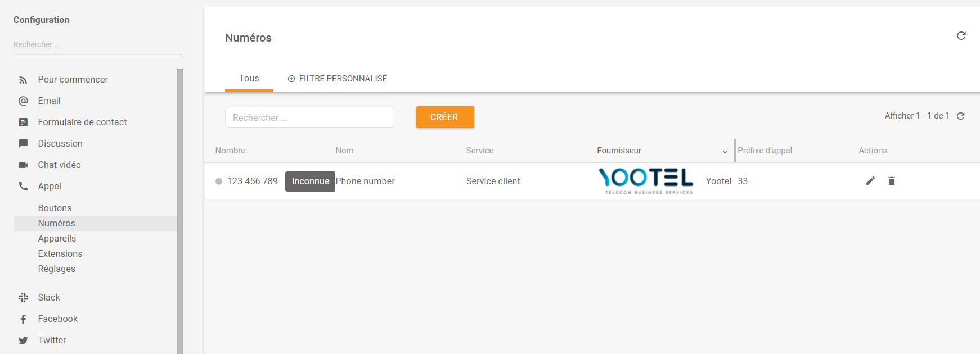Open the Twitter configuration section
This screenshot has height=354, width=980.
(x=52, y=340)
